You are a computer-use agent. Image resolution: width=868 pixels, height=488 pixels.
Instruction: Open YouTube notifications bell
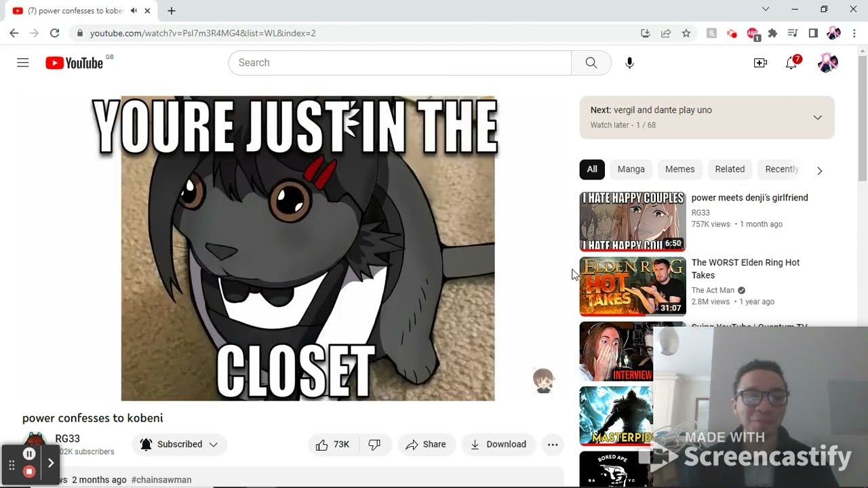click(x=791, y=63)
